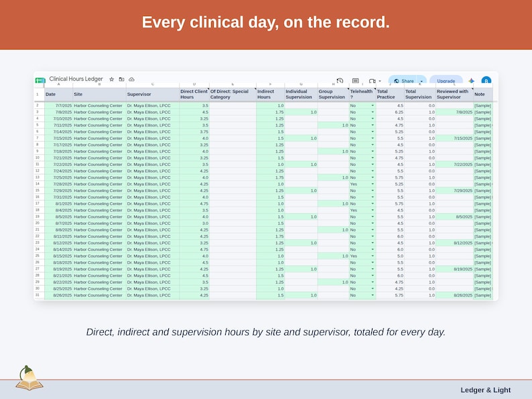Check the cloud save status icon

pyautogui.click(x=131, y=79)
